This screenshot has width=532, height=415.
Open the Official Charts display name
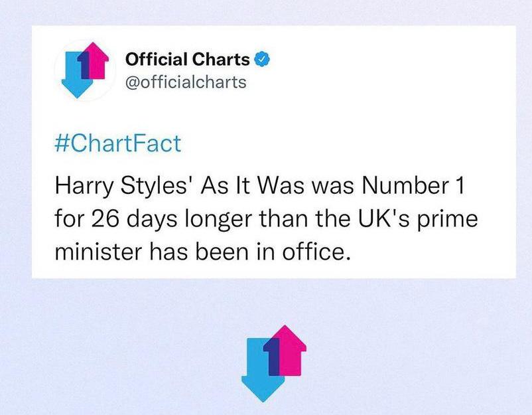pos(188,60)
